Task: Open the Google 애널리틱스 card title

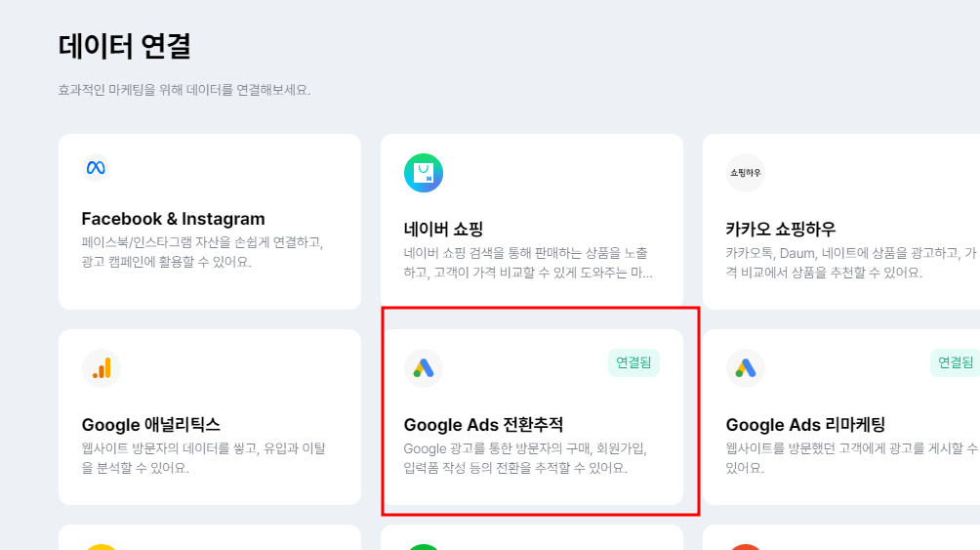Action: coord(150,425)
